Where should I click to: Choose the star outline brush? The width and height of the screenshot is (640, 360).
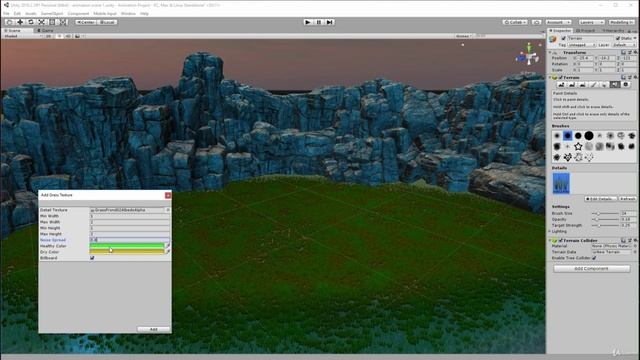click(578, 146)
